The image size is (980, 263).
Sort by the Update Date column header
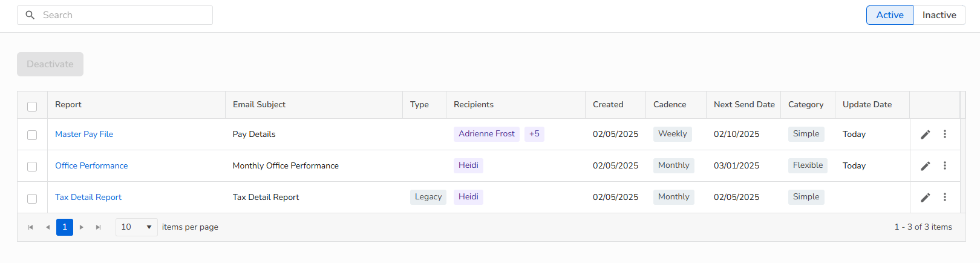[867, 104]
